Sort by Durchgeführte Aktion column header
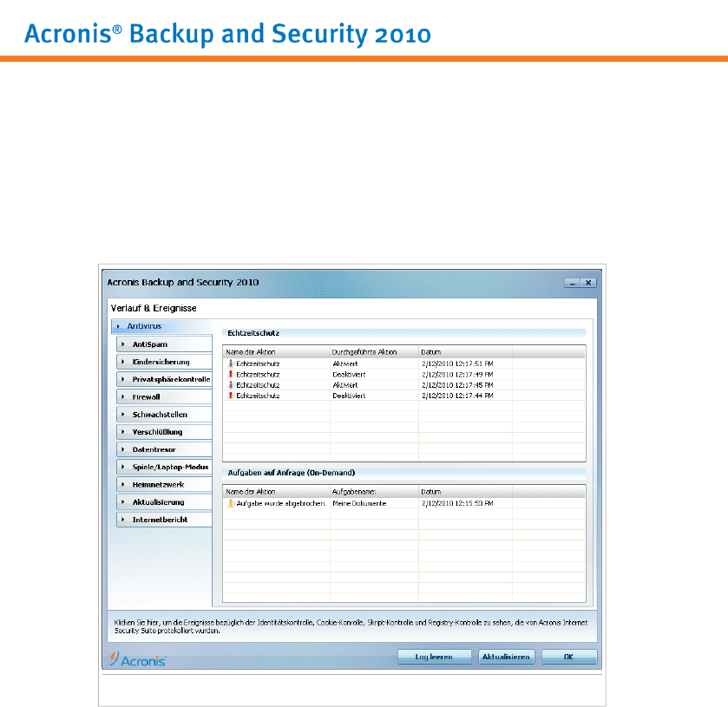Image resolution: width=728 pixels, height=707 pixels. click(x=374, y=352)
